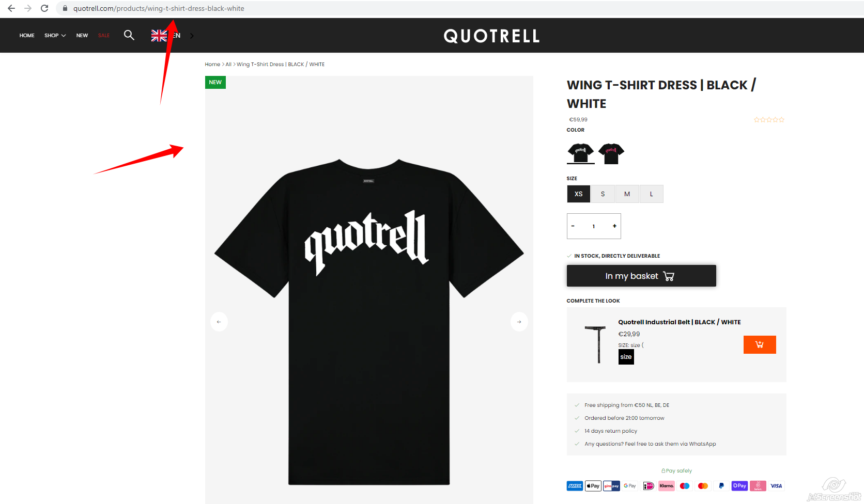Open the NEW menu item
Image resolution: width=864 pixels, height=504 pixels.
[82, 36]
